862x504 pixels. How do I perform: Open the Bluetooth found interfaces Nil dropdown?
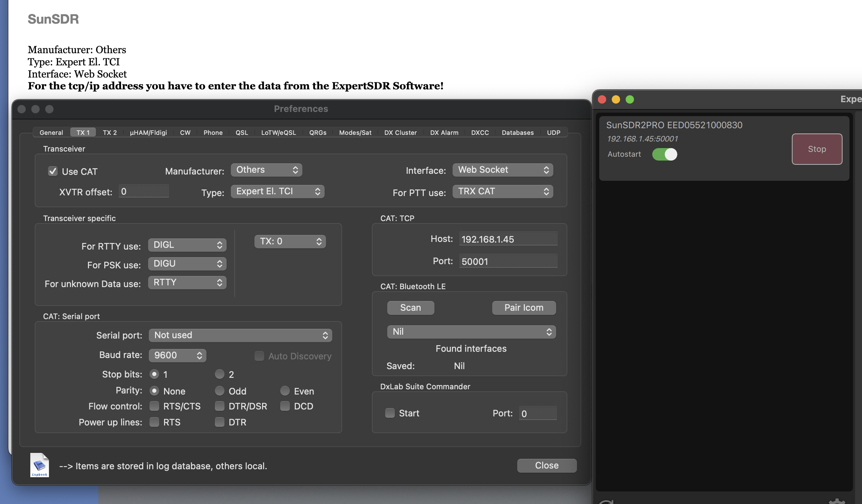471,332
